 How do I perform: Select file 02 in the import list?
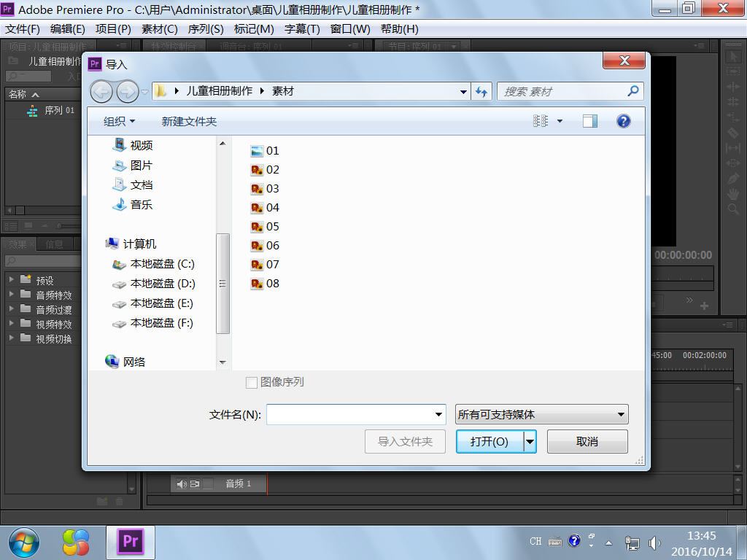point(264,170)
